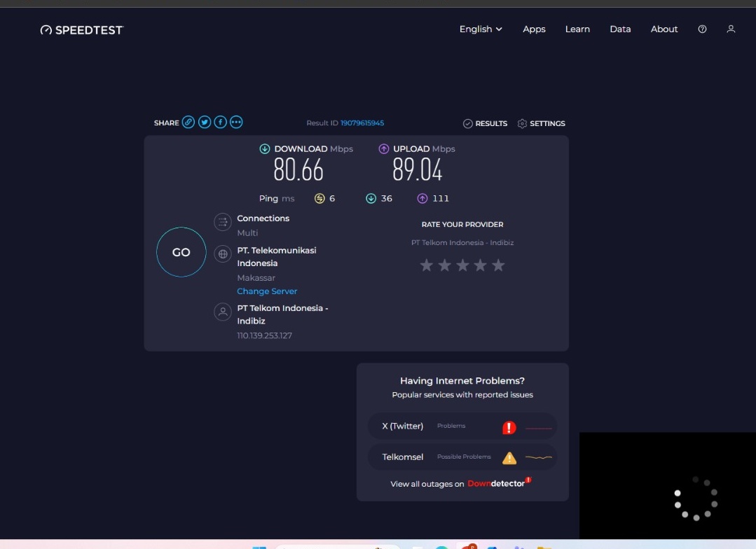Start the test with the GO button

click(x=181, y=252)
